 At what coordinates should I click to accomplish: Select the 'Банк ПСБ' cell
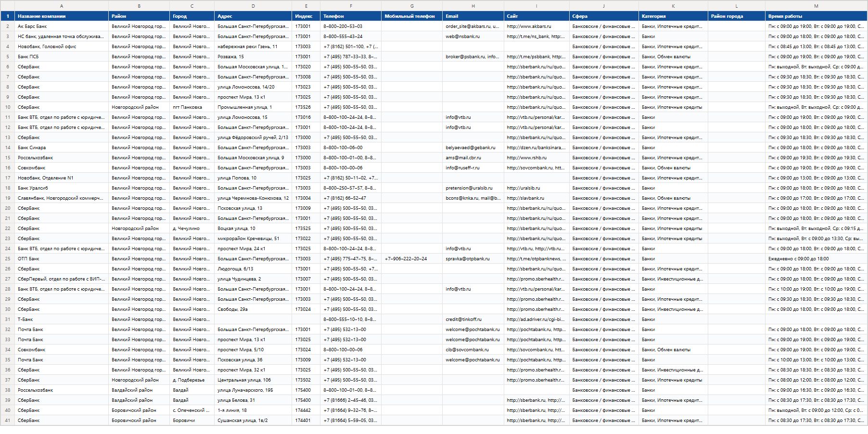click(62, 57)
